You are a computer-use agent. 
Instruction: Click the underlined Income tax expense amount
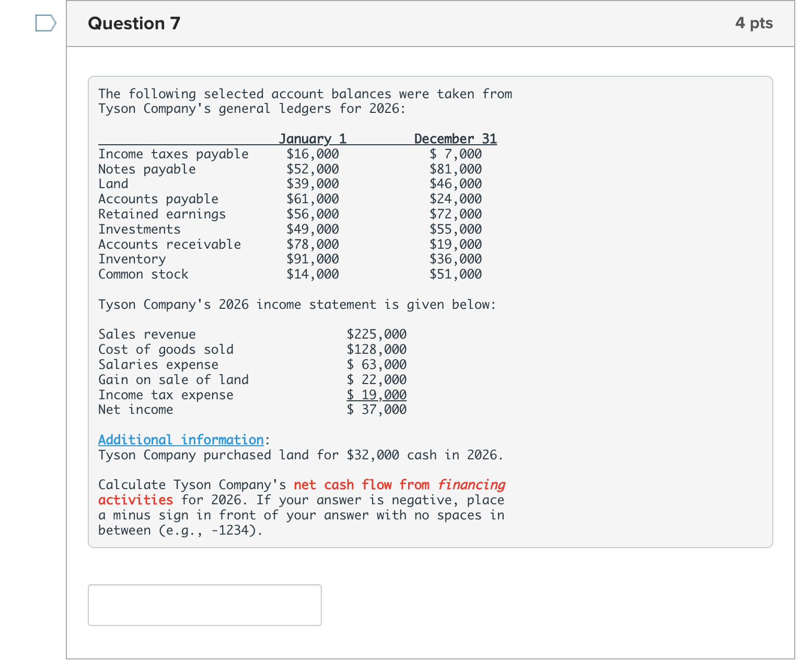pyautogui.click(x=377, y=395)
